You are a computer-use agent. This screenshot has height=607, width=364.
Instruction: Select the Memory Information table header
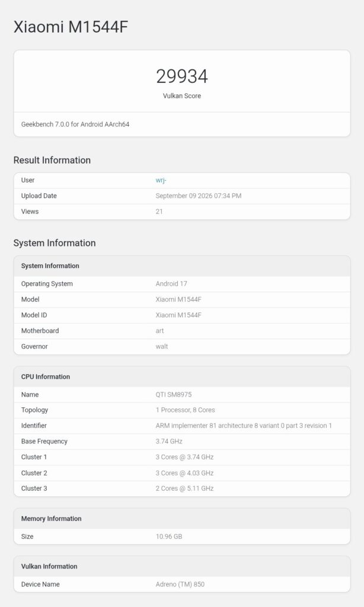coord(51,519)
